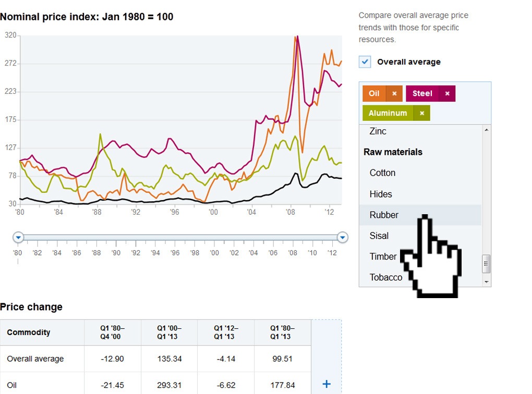Remove the Steel commodity tag
Image resolution: width=532 pixels, height=394 pixels.
448,93
